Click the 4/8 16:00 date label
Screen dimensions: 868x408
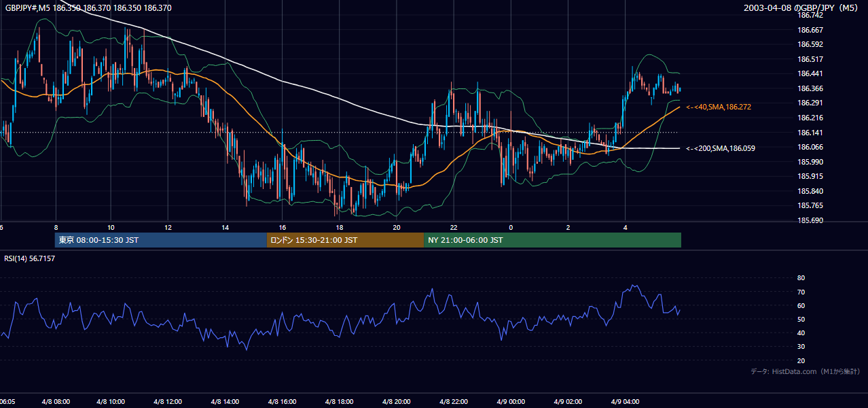pyautogui.click(x=283, y=402)
